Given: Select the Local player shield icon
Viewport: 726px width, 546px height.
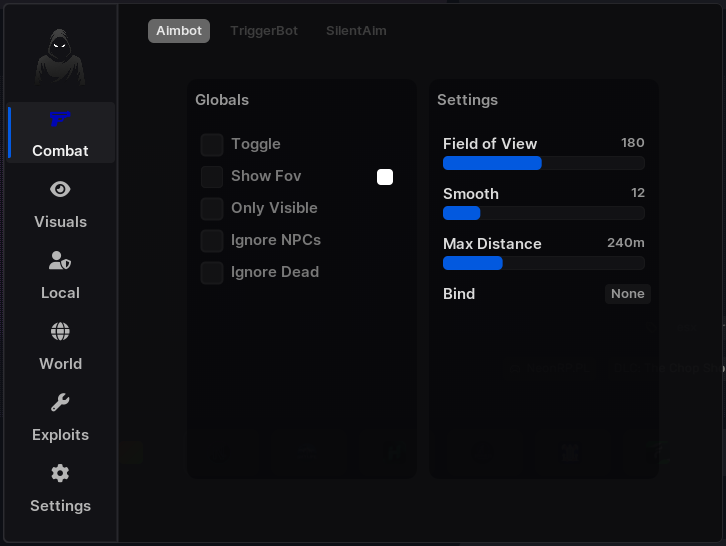Looking at the screenshot, I should point(60,260).
